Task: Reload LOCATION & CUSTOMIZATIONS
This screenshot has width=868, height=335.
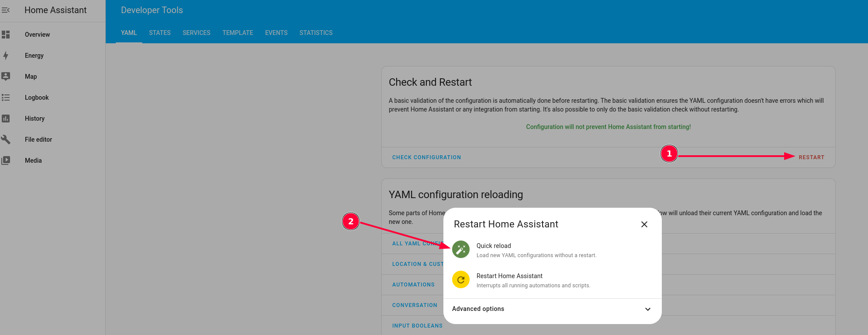Action: coord(418,264)
